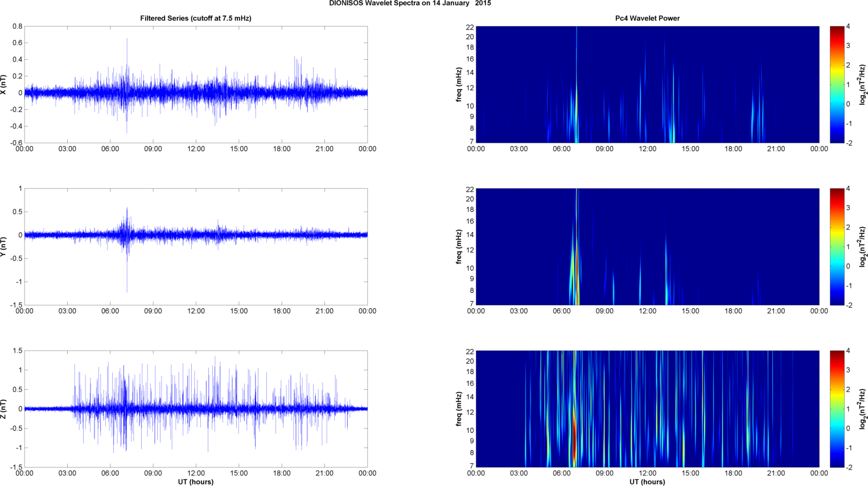Click the red 07:00 power peak in bottom spectrogram
This screenshot has width=868, height=486.
(574, 438)
